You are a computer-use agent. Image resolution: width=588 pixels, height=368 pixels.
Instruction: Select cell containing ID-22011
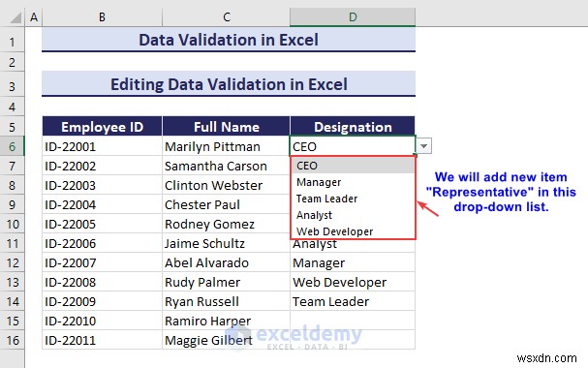click(x=102, y=341)
